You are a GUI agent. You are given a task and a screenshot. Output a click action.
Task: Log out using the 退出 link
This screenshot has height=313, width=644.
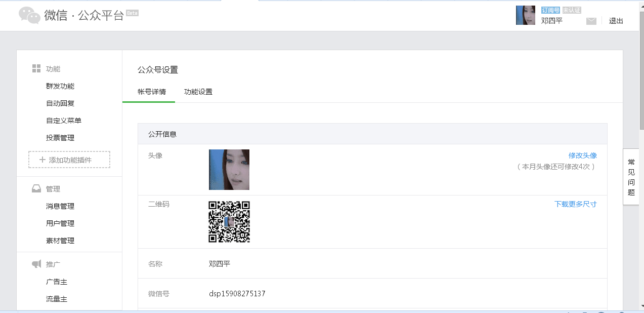point(616,21)
